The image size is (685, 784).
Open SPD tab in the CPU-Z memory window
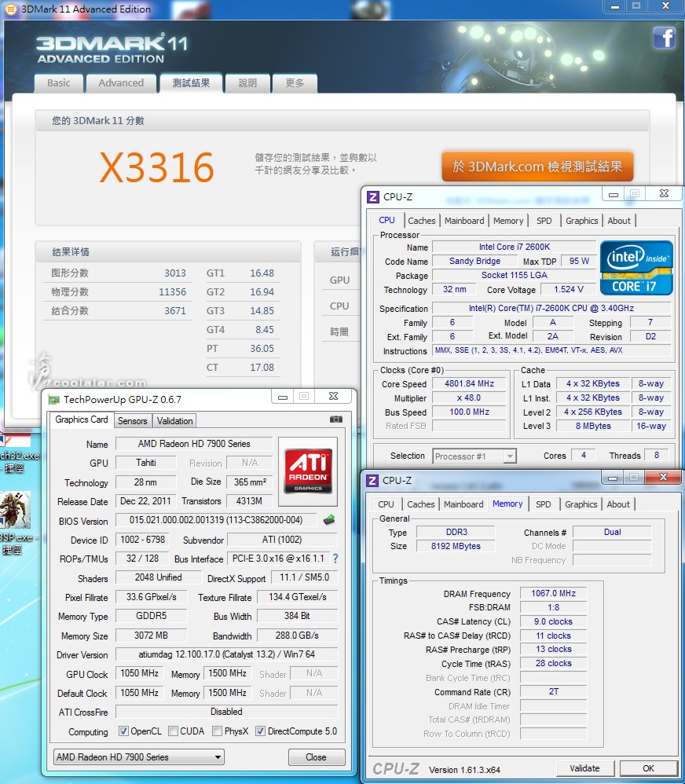pos(544,504)
